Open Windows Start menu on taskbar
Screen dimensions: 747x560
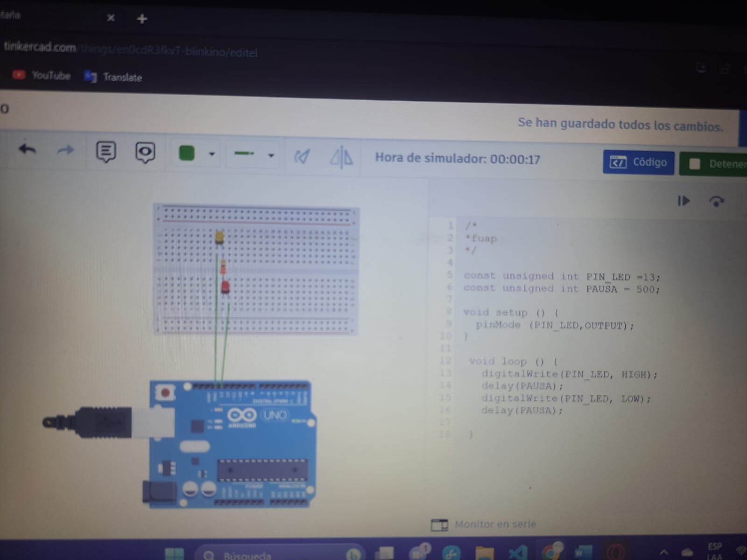(175, 554)
